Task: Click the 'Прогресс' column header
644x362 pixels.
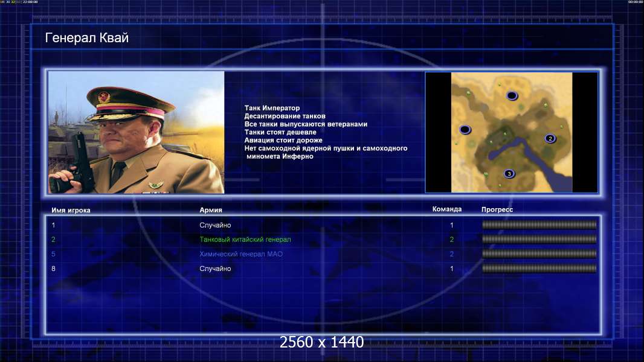Action: (497, 209)
